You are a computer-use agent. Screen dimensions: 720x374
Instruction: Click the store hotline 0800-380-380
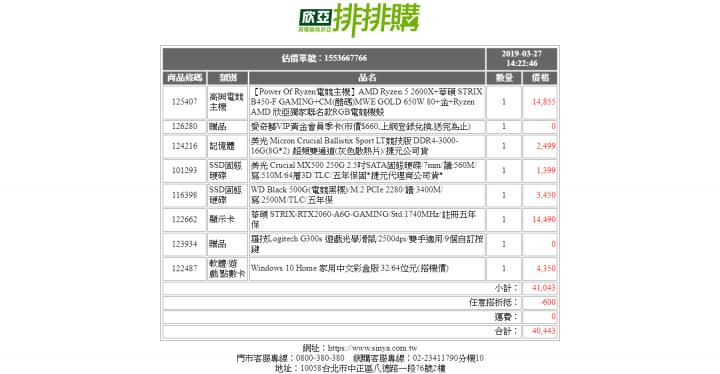(320, 358)
